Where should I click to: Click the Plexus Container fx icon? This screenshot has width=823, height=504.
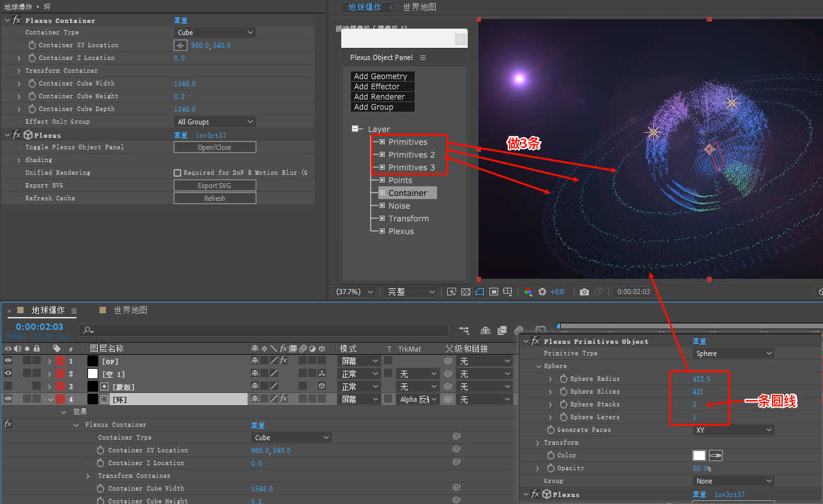point(17,20)
